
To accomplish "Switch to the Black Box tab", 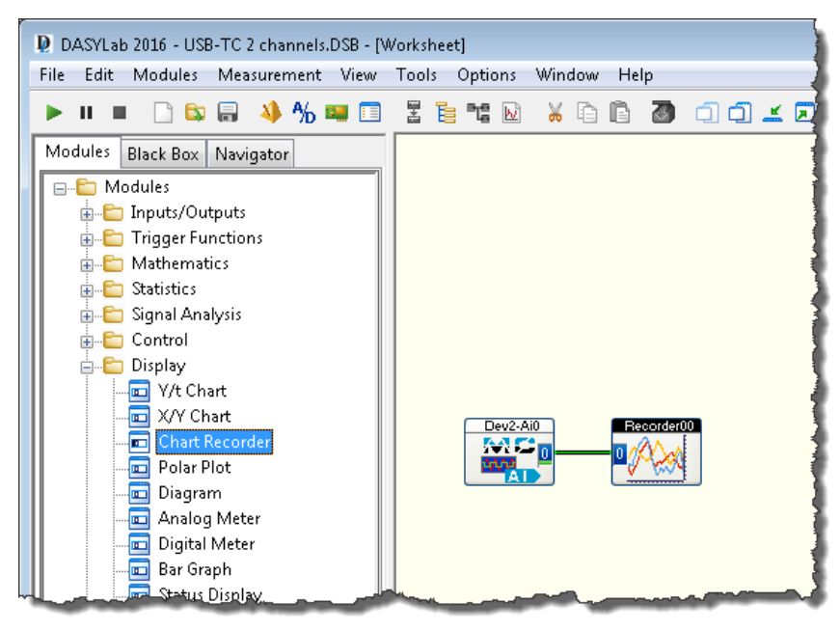I will pyautogui.click(x=165, y=154).
